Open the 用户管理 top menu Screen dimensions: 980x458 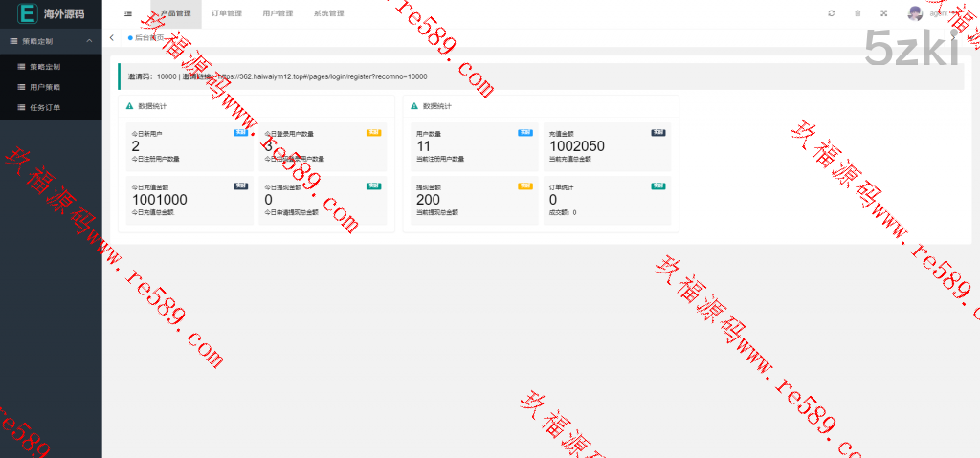pos(278,13)
